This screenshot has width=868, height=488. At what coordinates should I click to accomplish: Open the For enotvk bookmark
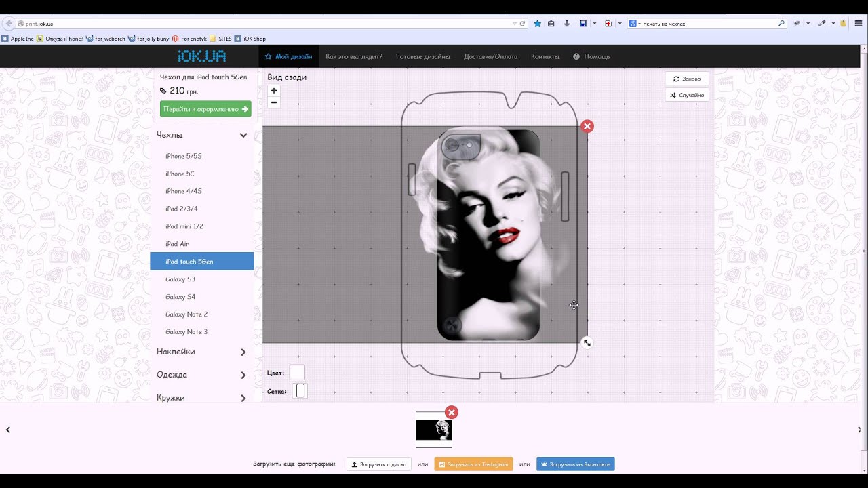tap(189, 39)
